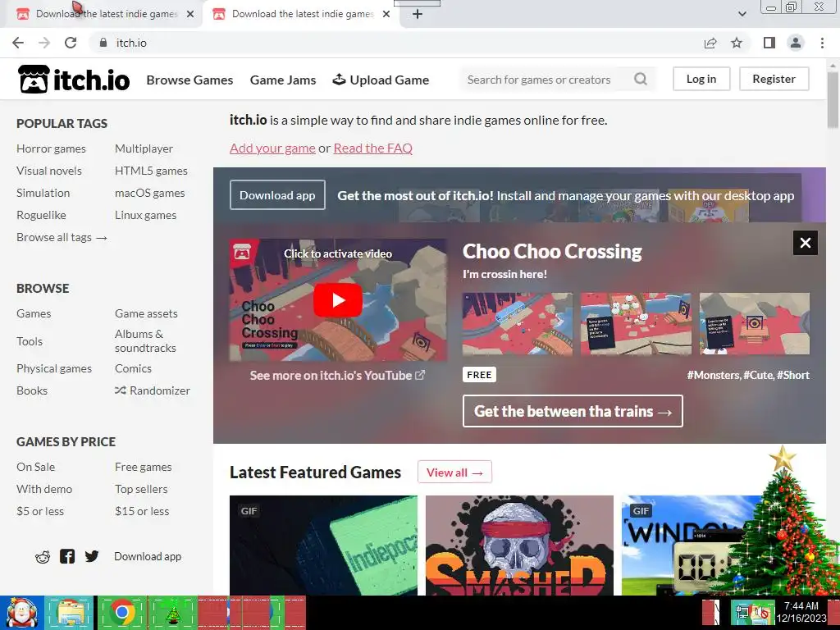Open the Horror games tag
840x630 pixels.
tap(51, 148)
